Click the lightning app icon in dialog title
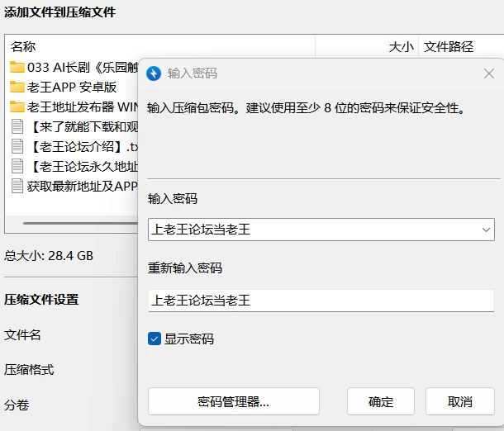Screen dimensions: 504x431 [154, 73]
